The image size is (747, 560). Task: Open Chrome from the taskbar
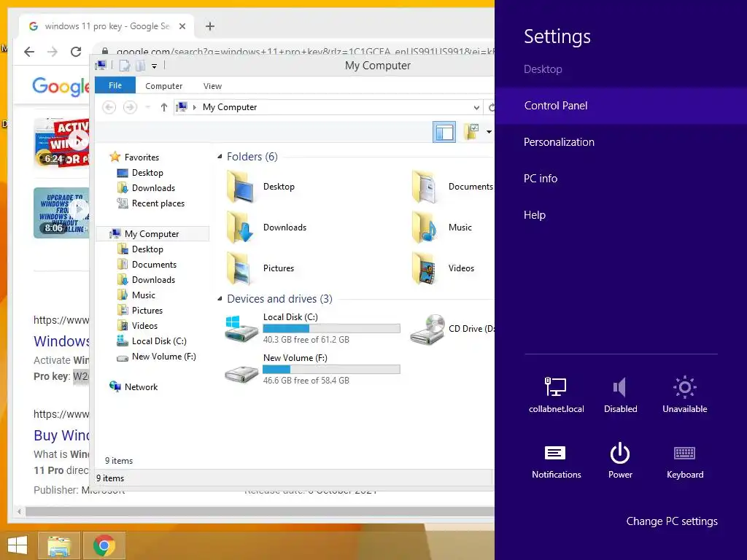[104, 545]
